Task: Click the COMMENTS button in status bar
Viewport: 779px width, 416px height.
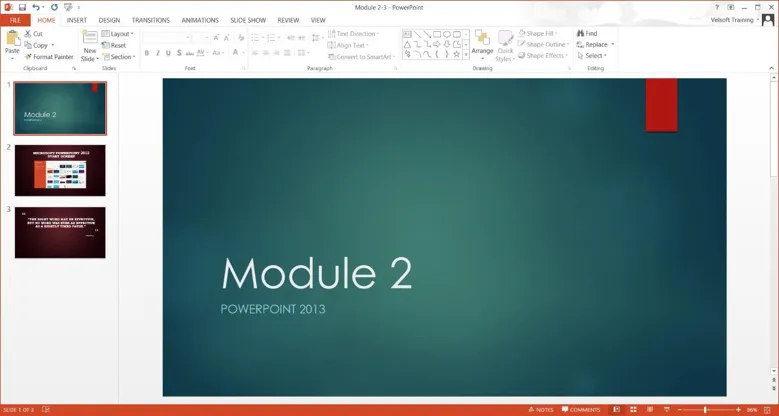Action: [x=581, y=410]
